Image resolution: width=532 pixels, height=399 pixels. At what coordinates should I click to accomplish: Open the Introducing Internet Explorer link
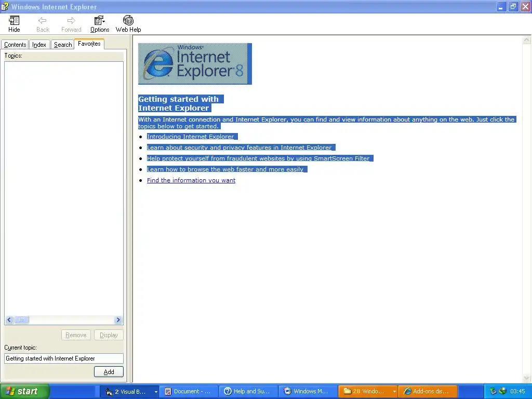tap(190, 137)
